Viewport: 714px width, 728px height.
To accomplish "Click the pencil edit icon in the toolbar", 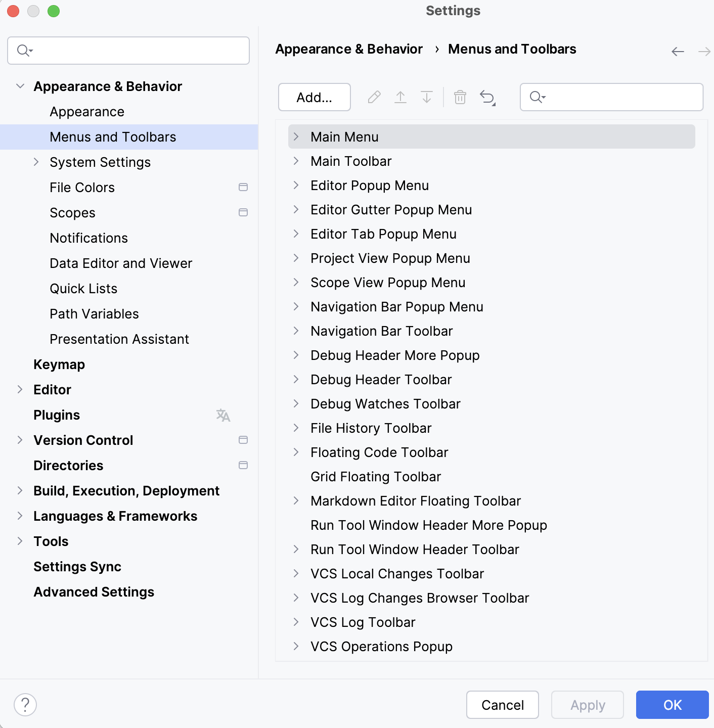I will pos(374,97).
